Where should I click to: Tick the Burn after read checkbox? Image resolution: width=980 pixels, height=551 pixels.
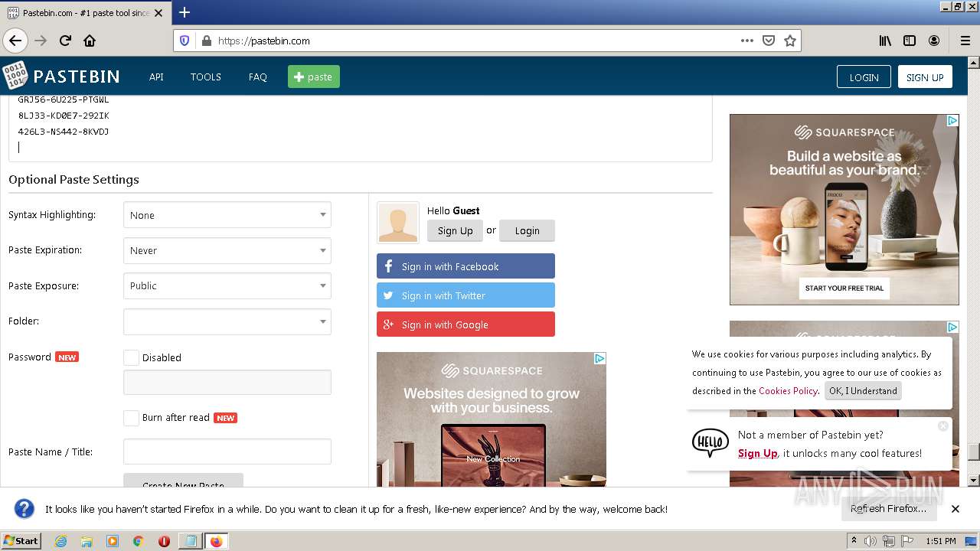pyautogui.click(x=132, y=418)
